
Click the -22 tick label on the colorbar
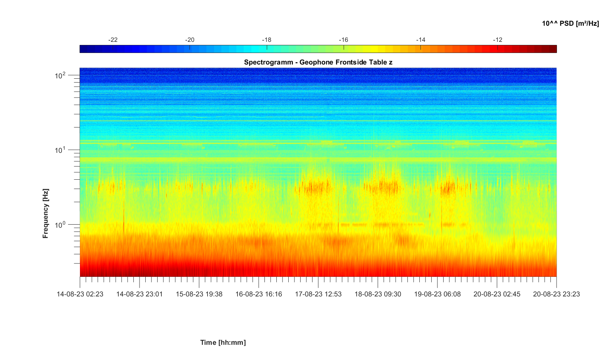[113, 40]
